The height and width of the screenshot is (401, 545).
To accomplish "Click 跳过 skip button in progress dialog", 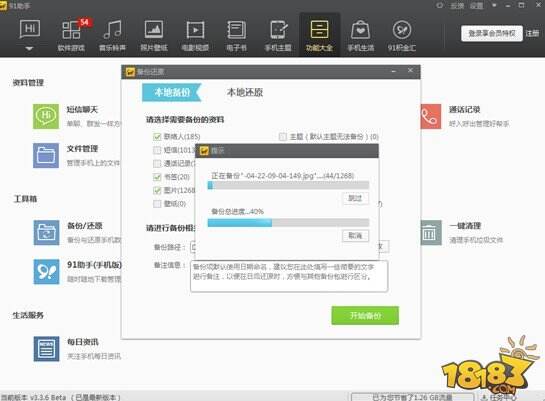I will [x=355, y=198].
